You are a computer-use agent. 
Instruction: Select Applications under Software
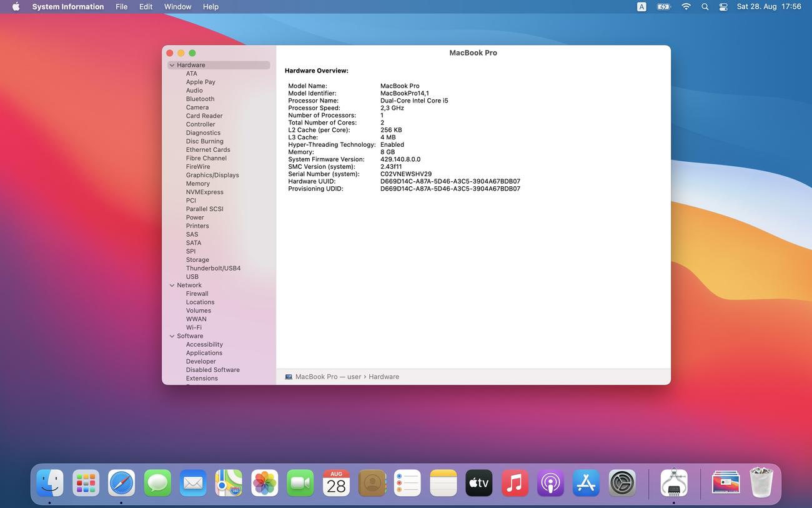point(204,353)
